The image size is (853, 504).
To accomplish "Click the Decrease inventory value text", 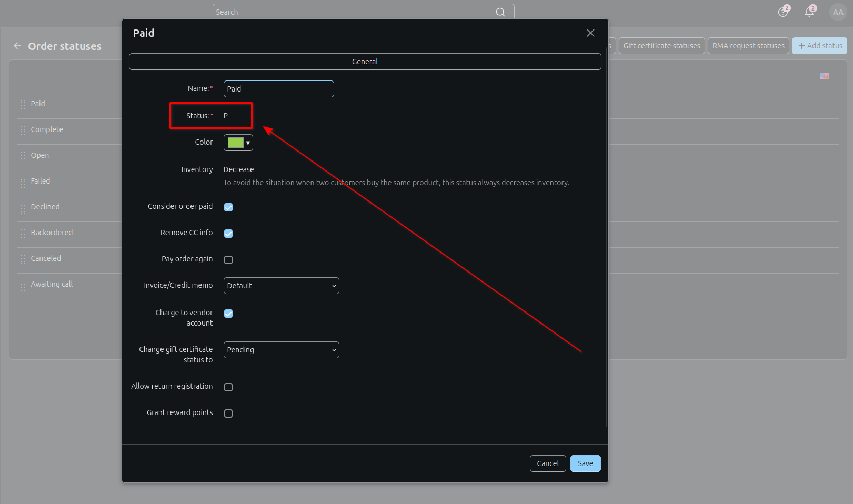I will [x=238, y=169].
